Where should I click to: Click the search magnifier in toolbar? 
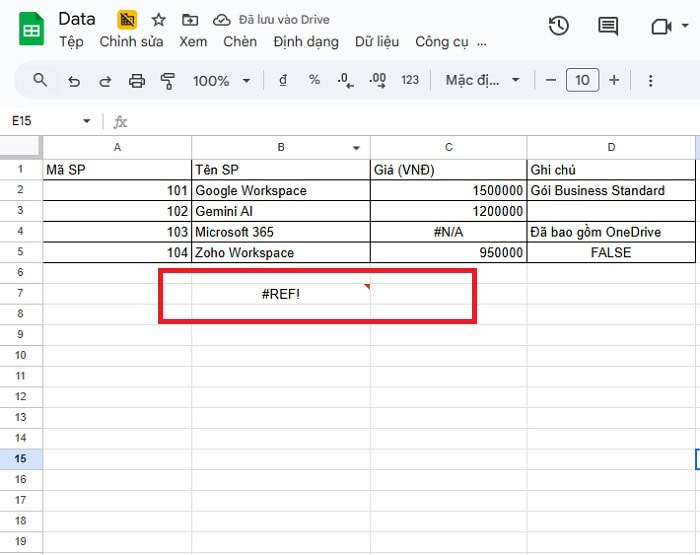[40, 80]
